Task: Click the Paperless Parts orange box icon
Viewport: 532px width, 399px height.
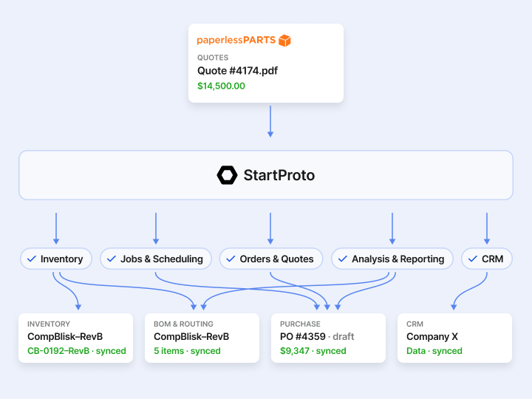Action: (284, 41)
